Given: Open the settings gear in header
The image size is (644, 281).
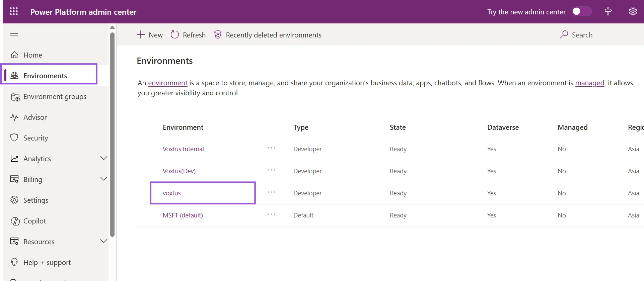Looking at the screenshot, I should (x=633, y=12).
